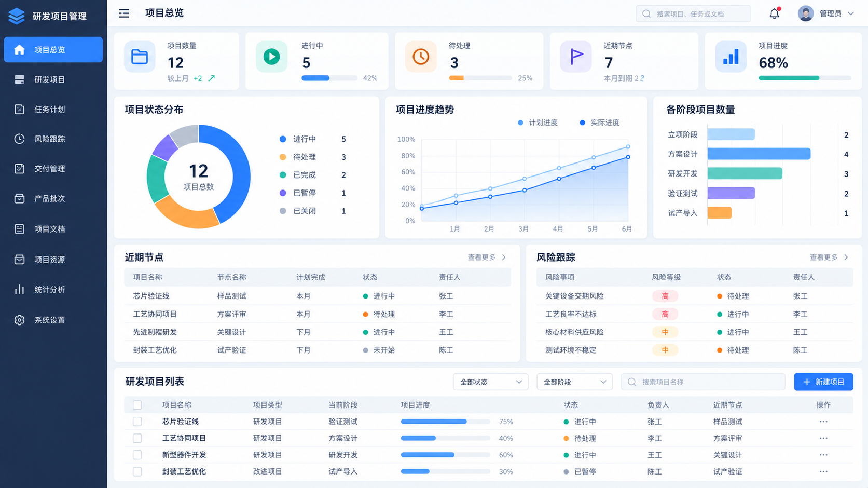868x488 pixels.
Task: Click the 近期节点 flag icon
Action: click(576, 57)
